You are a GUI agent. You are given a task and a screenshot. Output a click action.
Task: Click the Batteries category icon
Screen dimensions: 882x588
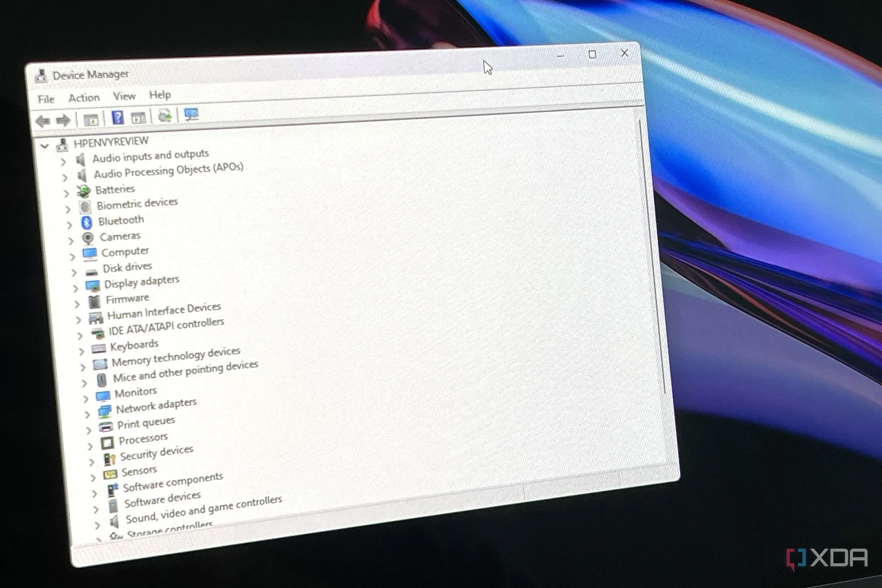click(x=84, y=191)
